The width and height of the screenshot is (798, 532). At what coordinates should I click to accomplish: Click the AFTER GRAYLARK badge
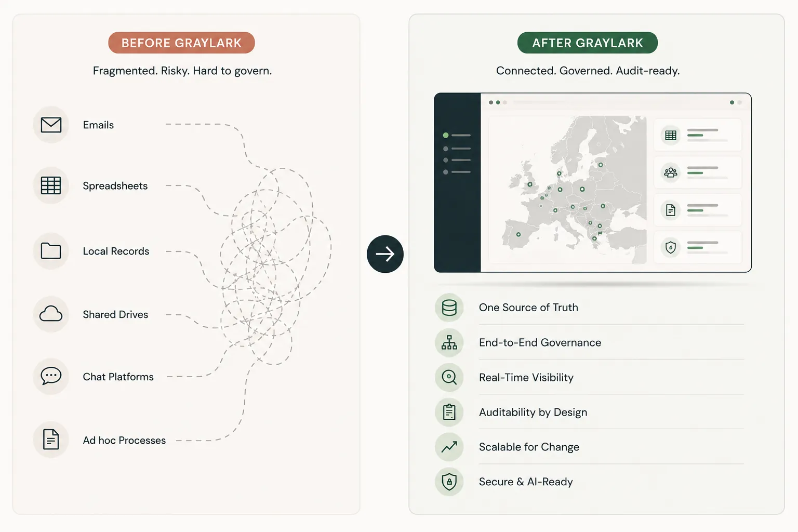(x=588, y=43)
